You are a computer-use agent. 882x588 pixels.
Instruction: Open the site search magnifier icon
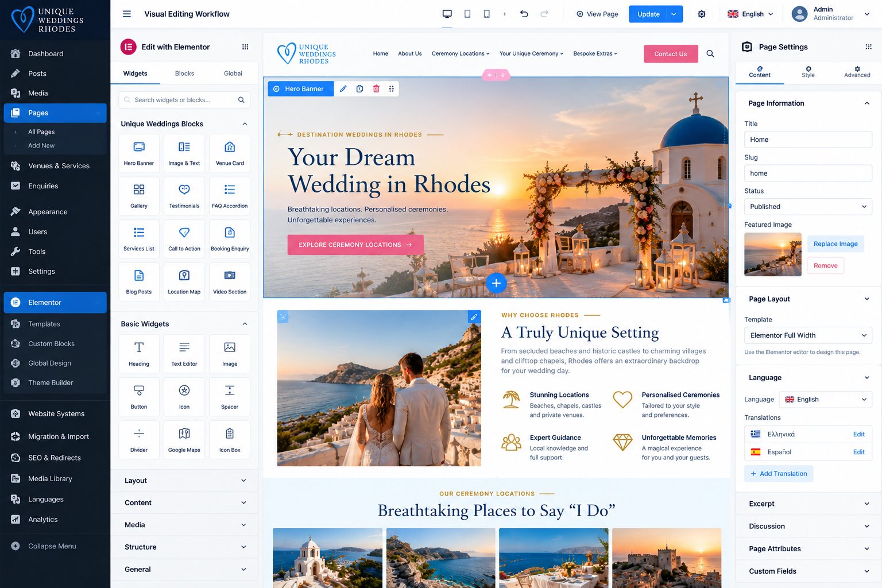[710, 53]
